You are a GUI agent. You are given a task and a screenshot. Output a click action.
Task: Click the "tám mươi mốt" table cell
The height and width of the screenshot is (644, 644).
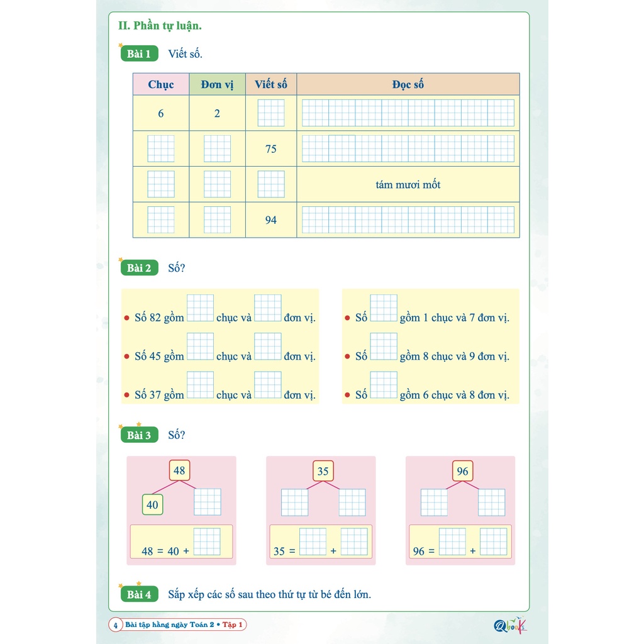pos(408,184)
